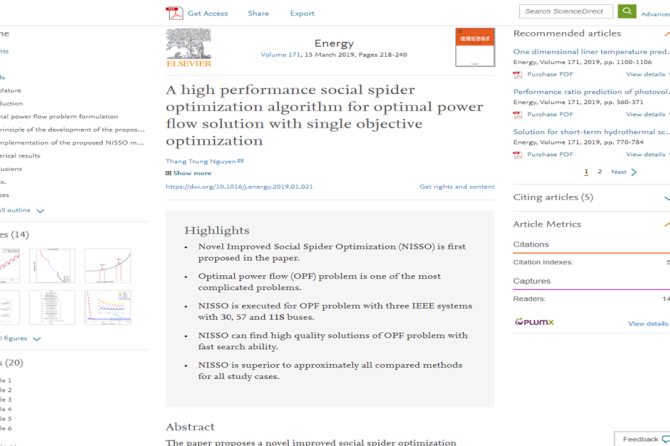Click the green search magnifier button

(627, 11)
